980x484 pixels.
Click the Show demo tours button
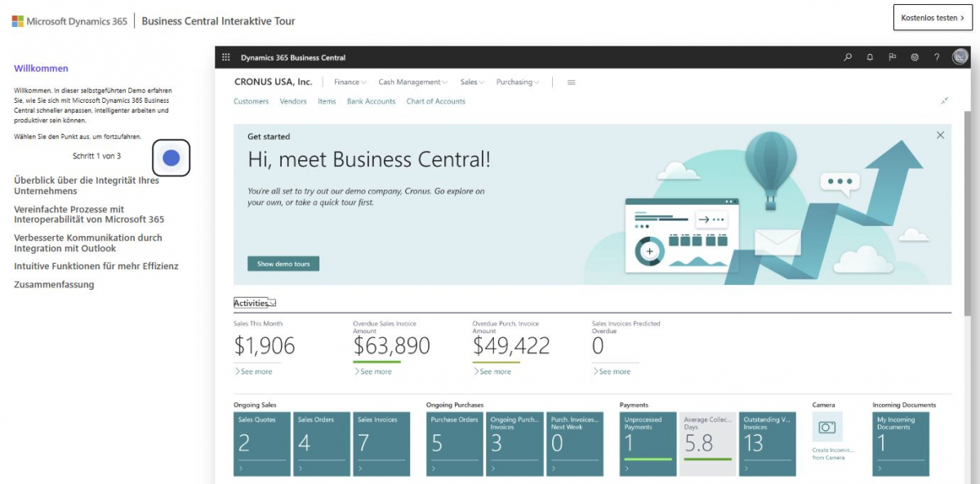tap(283, 264)
